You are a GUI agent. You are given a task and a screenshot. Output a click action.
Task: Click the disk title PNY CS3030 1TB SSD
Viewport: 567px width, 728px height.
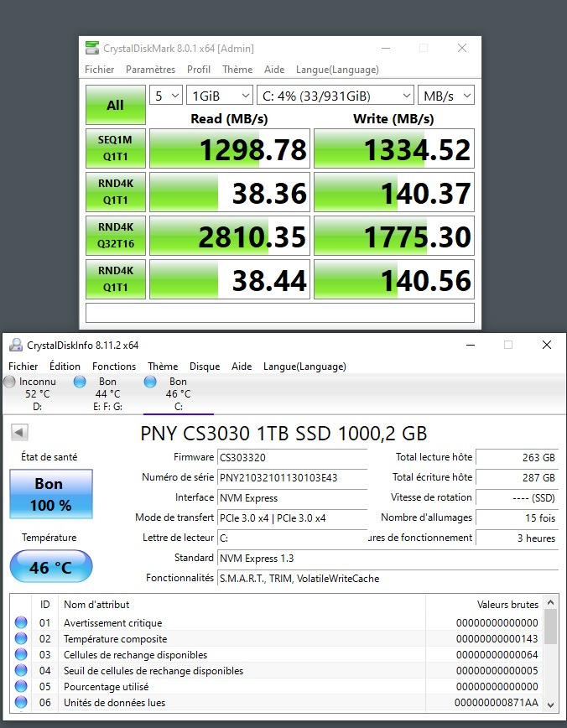[x=283, y=433]
